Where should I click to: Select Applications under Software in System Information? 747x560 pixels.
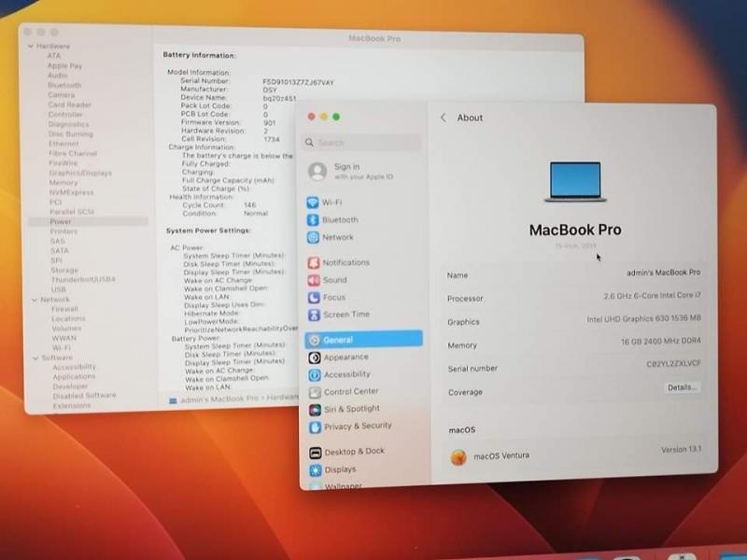coord(74,377)
